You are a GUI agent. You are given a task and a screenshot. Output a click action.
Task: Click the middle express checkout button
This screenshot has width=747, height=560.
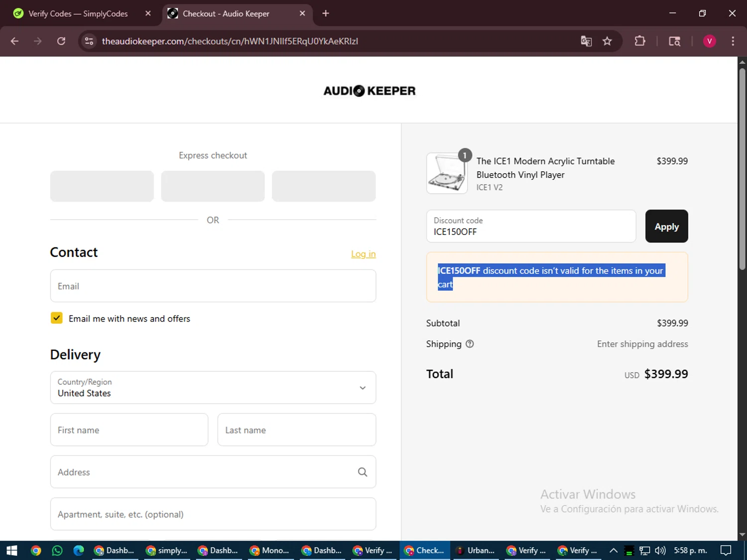[x=213, y=186]
